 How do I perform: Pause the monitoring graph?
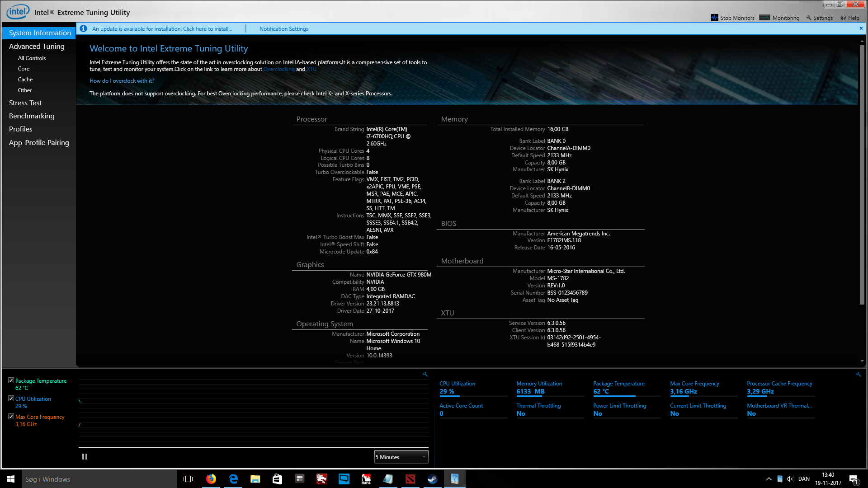point(85,457)
